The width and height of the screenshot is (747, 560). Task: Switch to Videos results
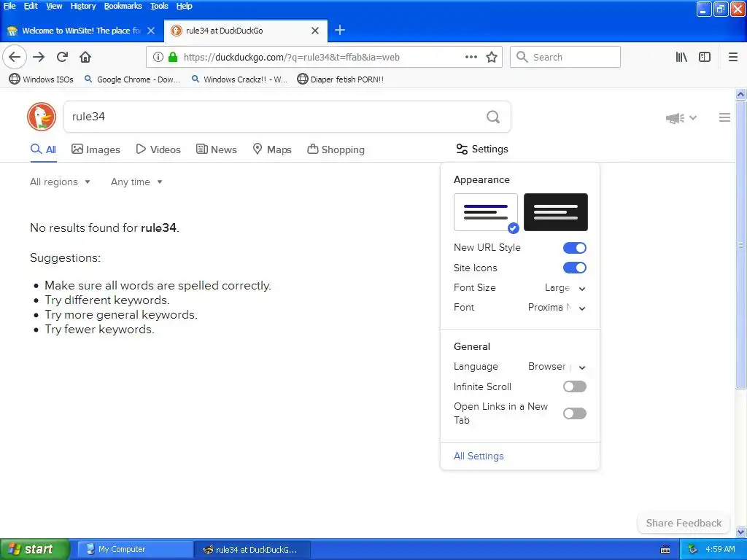coord(158,149)
